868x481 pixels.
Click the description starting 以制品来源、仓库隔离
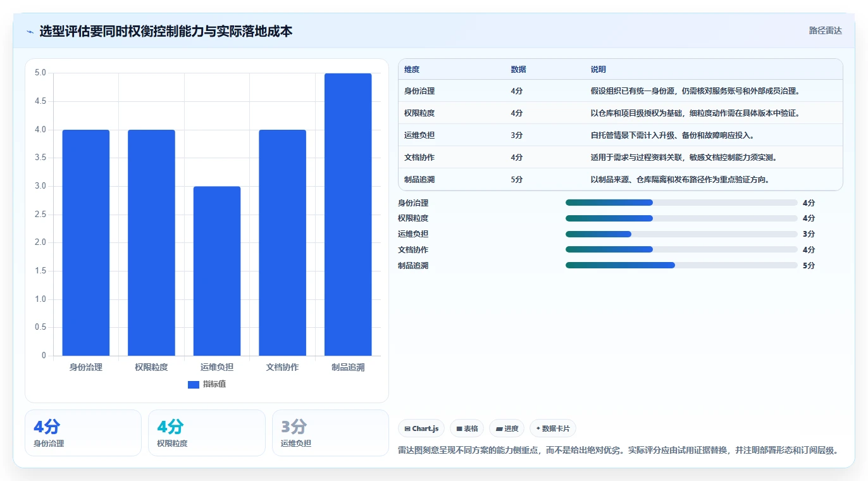[680, 180]
